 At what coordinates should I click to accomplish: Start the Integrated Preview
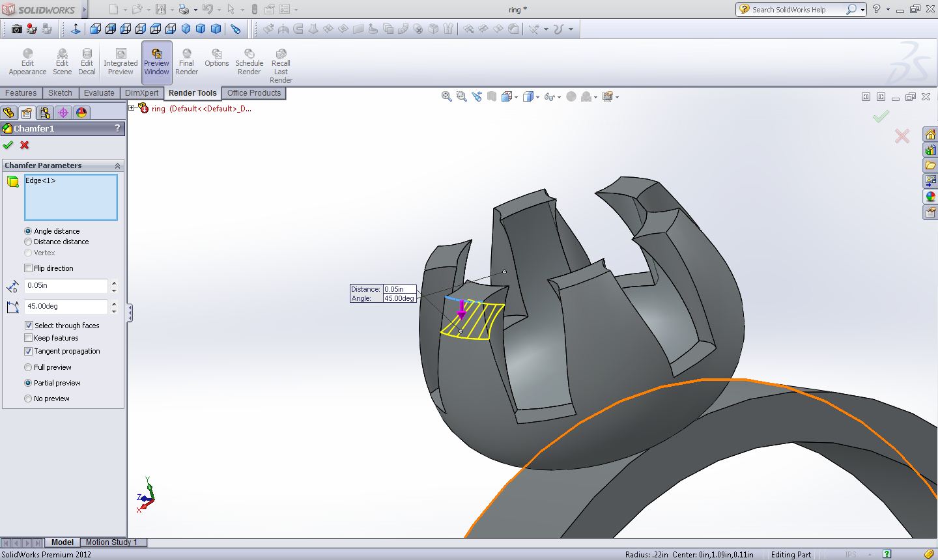[x=121, y=63]
